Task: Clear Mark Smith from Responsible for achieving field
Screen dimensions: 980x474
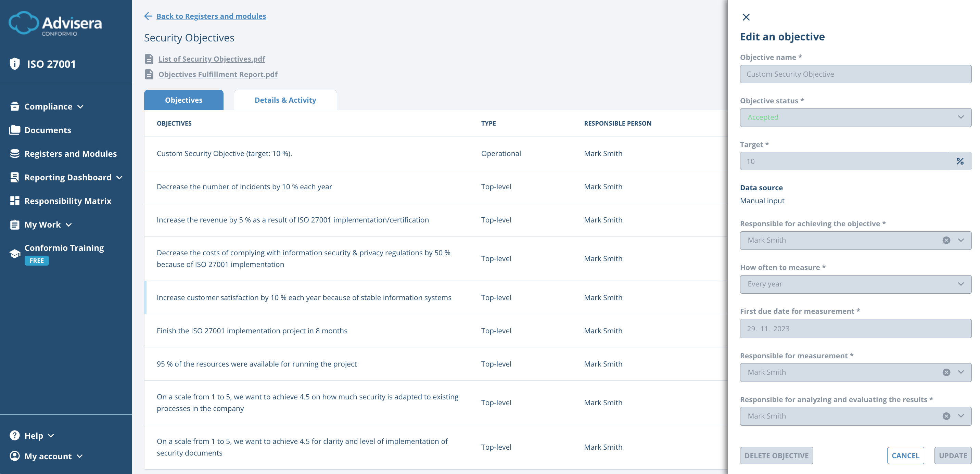Action: point(946,240)
